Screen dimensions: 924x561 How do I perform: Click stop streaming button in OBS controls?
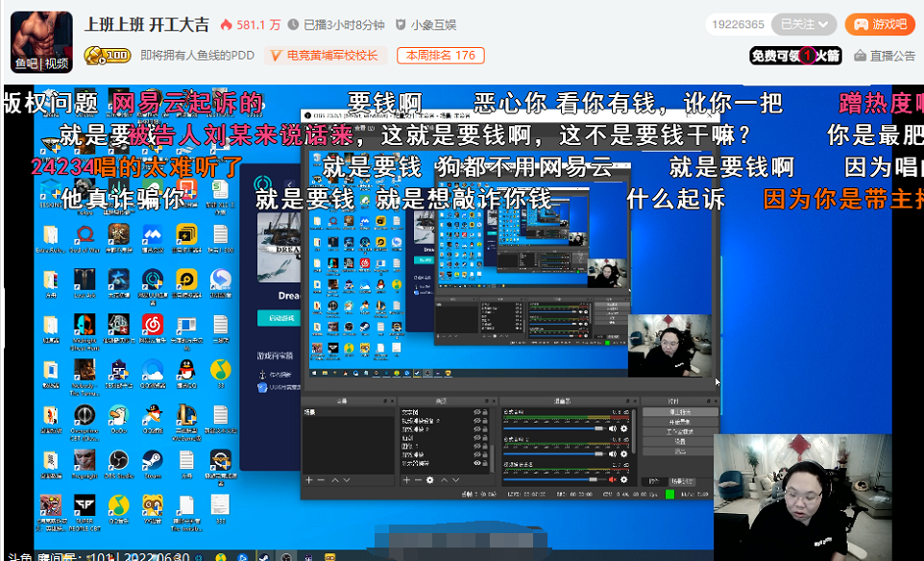[x=680, y=412]
